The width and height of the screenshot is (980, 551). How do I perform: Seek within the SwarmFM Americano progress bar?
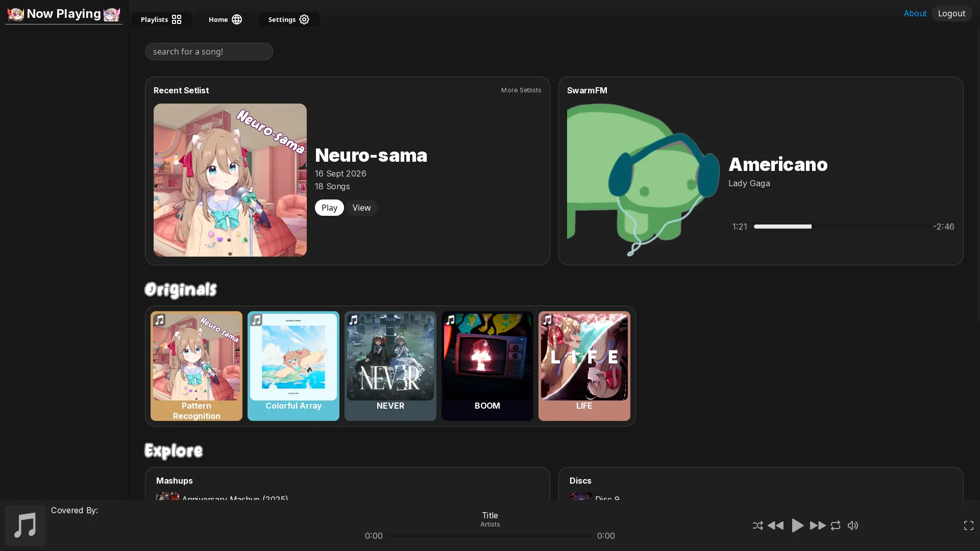840,227
